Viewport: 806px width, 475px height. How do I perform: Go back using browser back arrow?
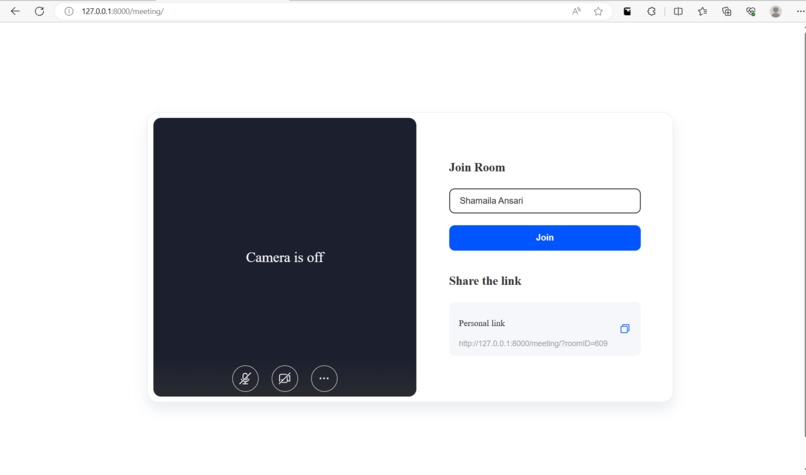point(15,11)
